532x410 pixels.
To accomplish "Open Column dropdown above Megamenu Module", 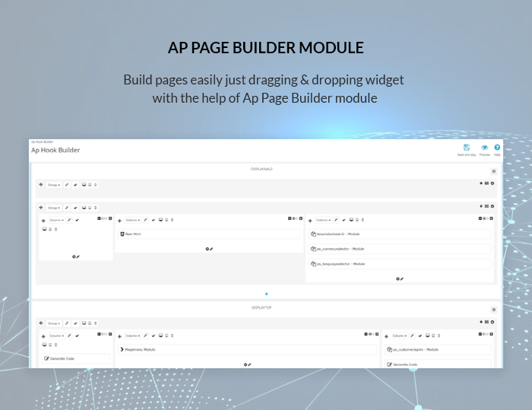I will click(x=132, y=336).
